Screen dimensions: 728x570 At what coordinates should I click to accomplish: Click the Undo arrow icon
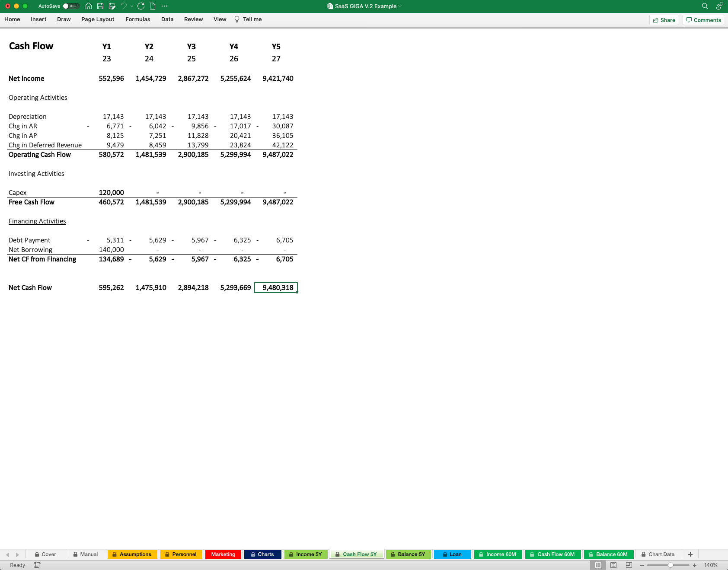click(x=124, y=6)
